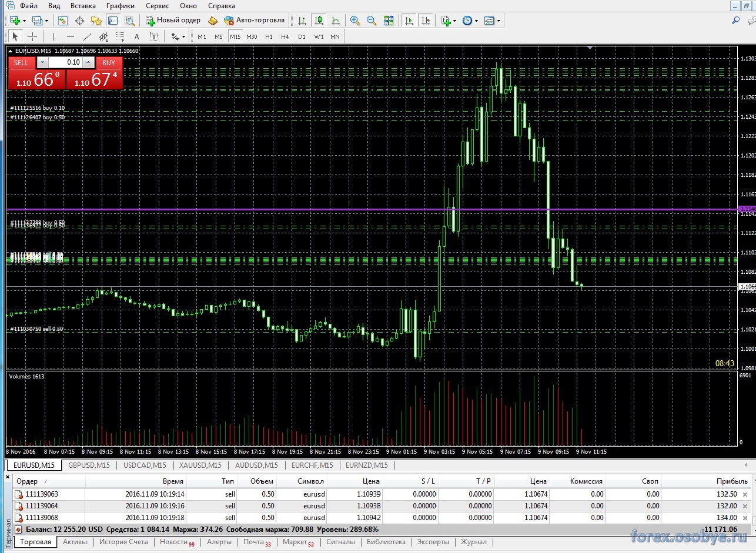
Task: Close order 111139063 with the x button
Action: coord(745,494)
